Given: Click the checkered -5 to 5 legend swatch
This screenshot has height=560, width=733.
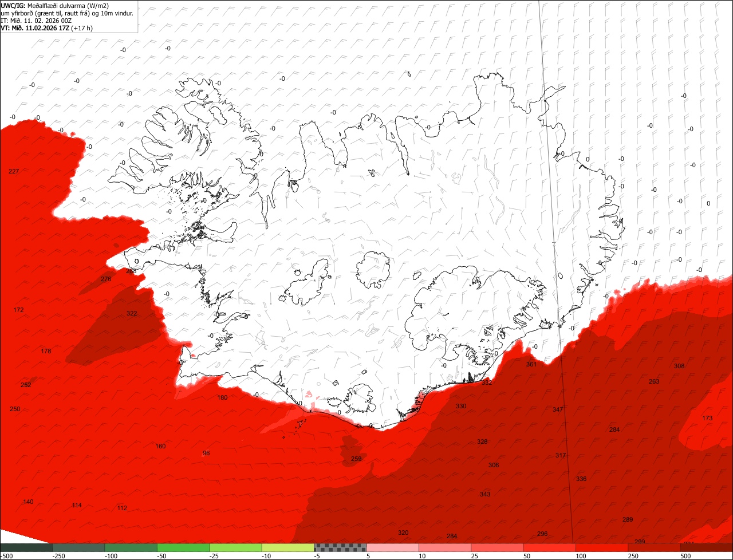Looking at the screenshot, I should (x=340, y=547).
